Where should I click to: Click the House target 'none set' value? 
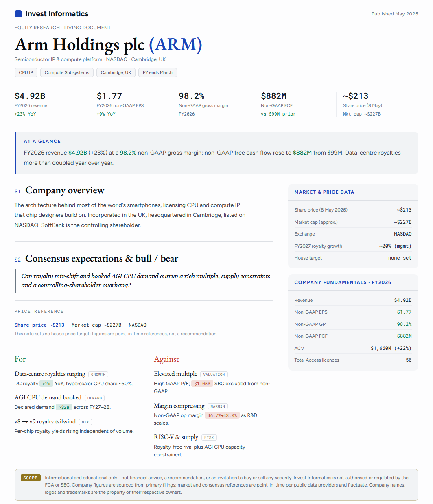click(x=400, y=258)
